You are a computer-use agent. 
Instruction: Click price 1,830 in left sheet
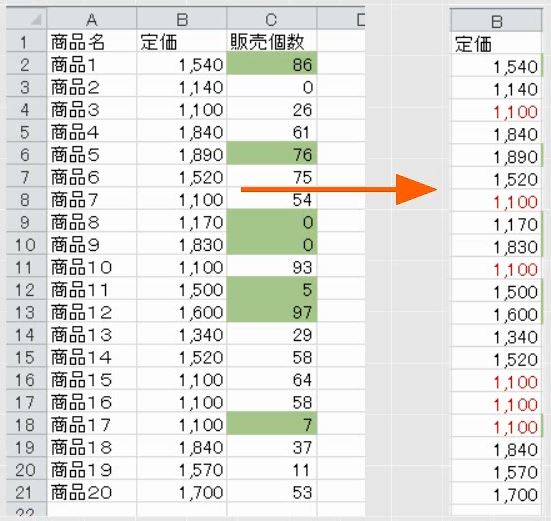182,244
